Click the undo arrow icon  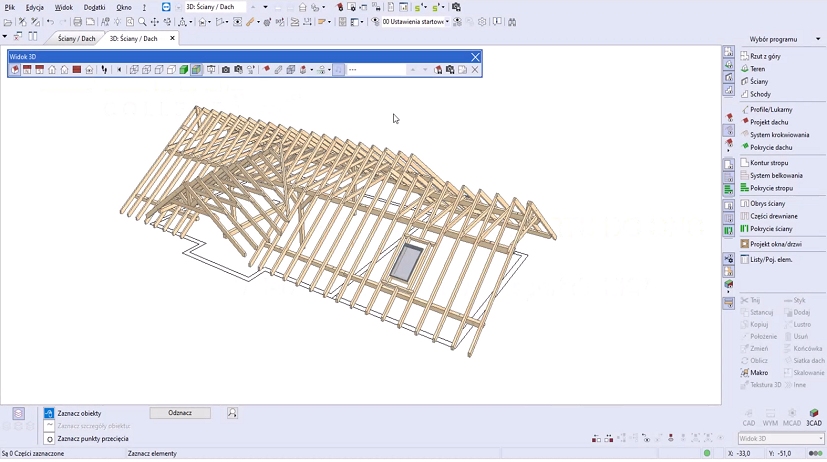pyautogui.click(x=50, y=21)
